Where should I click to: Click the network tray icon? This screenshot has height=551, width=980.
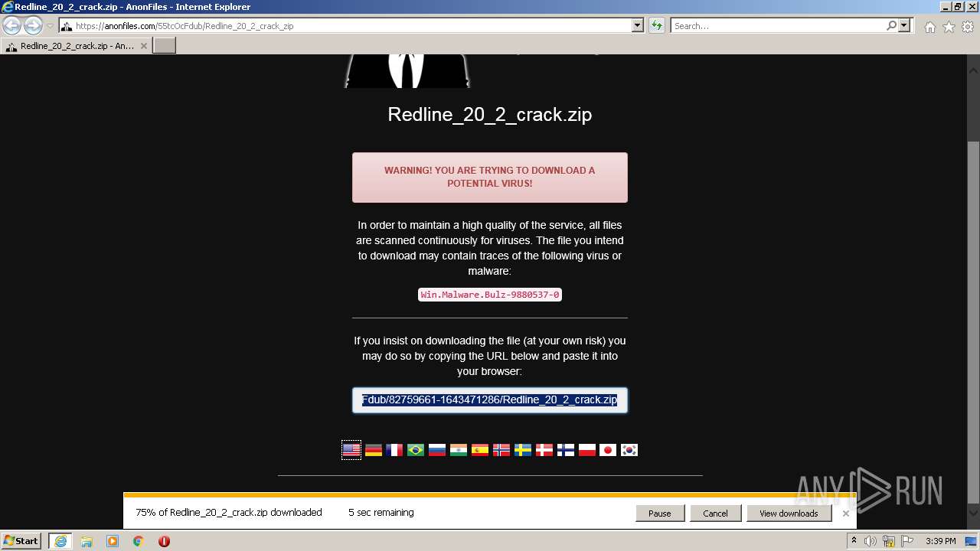[890, 541]
